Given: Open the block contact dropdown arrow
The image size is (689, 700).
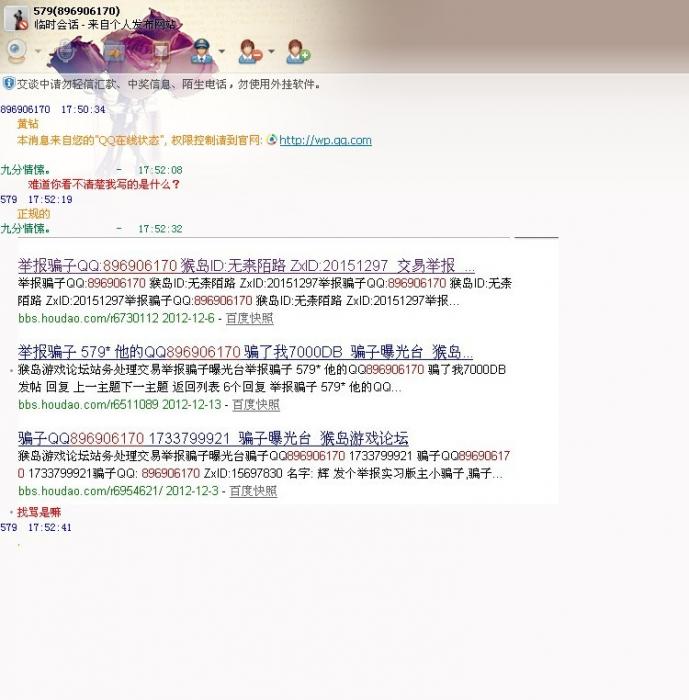Looking at the screenshot, I should (271, 51).
